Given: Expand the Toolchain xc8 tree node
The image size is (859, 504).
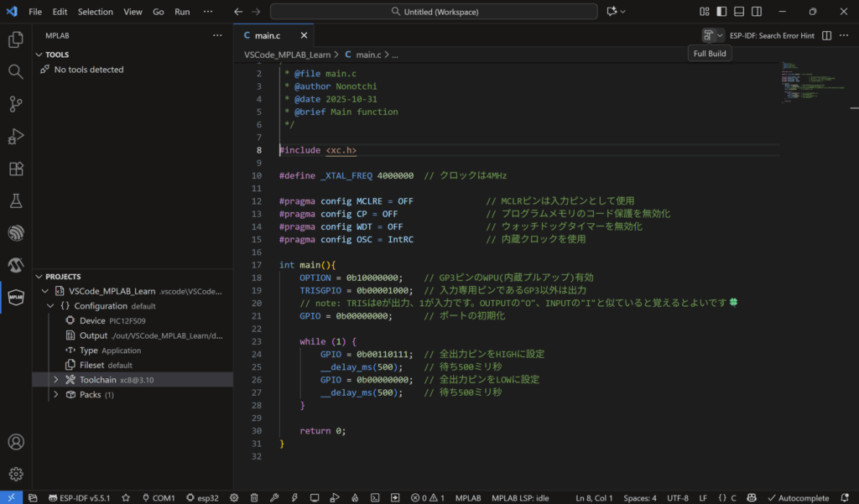Looking at the screenshot, I should point(56,380).
